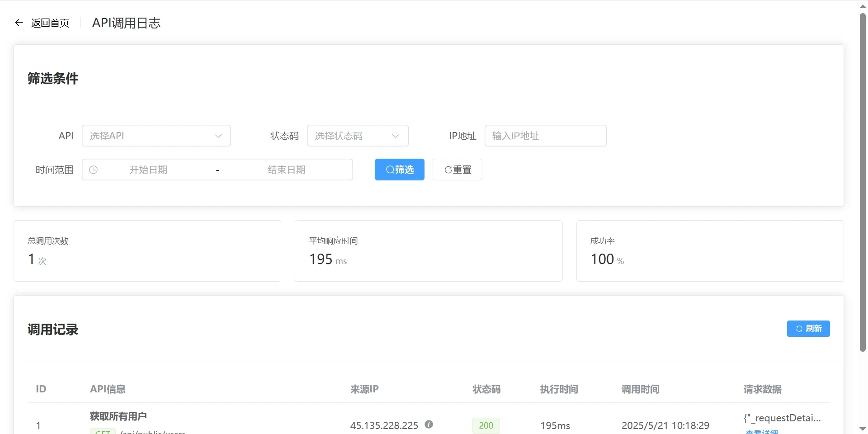This screenshot has width=868, height=434.
Task: Click the 获取所有用户 API name
Action: [118, 416]
